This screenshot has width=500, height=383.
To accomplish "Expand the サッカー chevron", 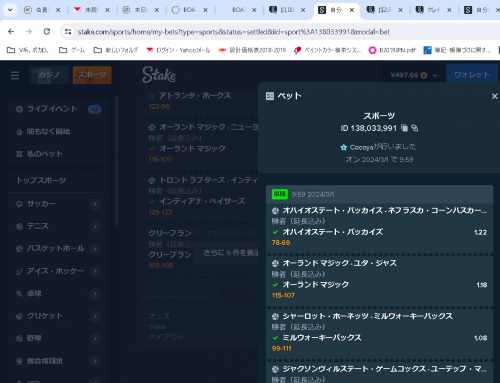I will click(95, 204).
